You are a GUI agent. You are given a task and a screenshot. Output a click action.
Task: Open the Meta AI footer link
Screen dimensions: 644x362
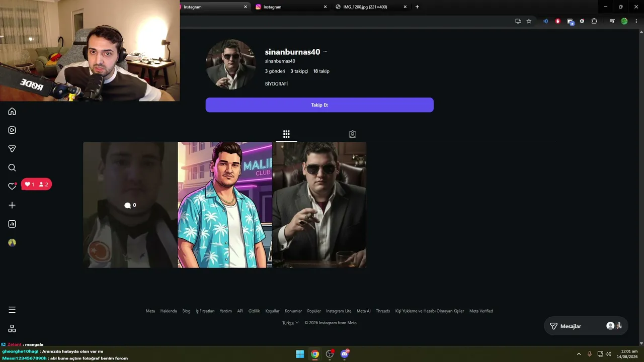point(364,311)
